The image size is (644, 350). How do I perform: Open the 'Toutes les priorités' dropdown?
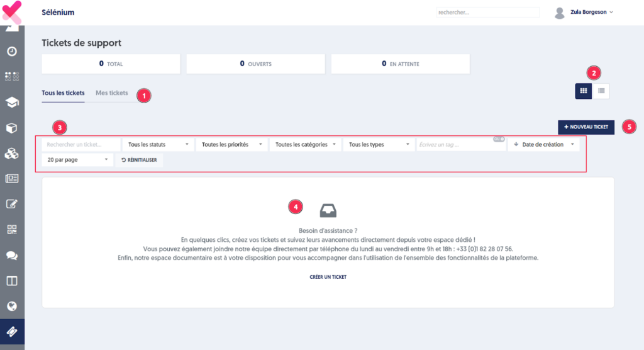pos(231,145)
